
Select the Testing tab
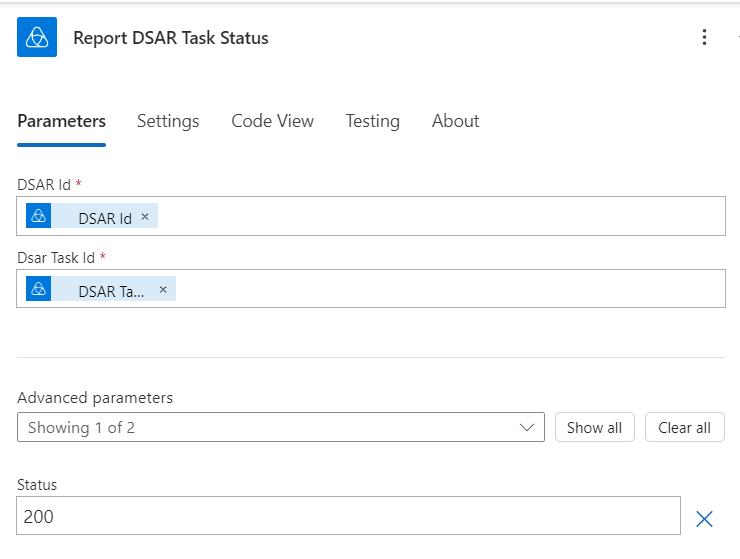(372, 121)
